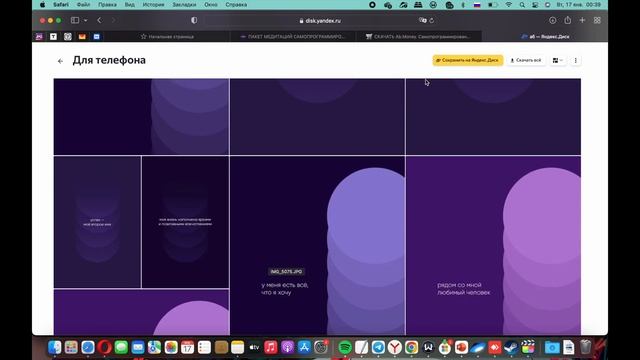Open Trash in the Dock
The image size is (640, 360).
tap(586, 347)
